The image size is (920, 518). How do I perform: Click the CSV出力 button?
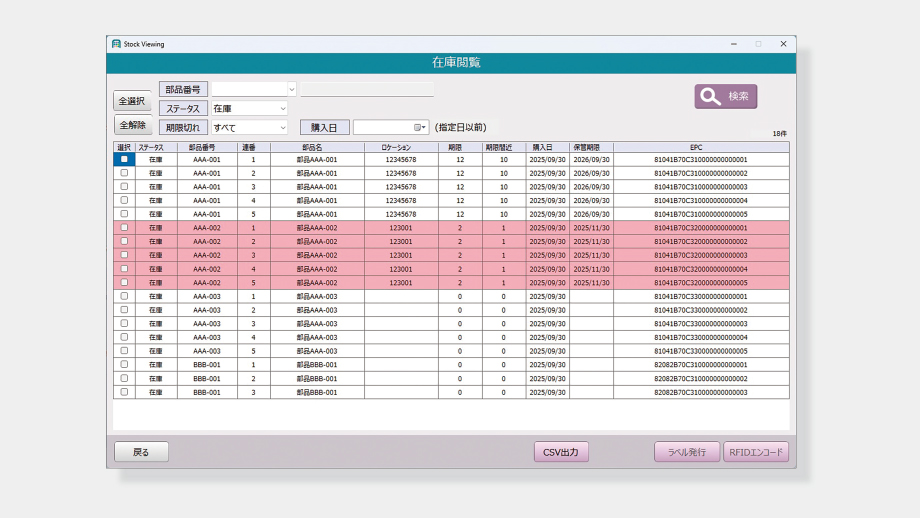coord(561,452)
